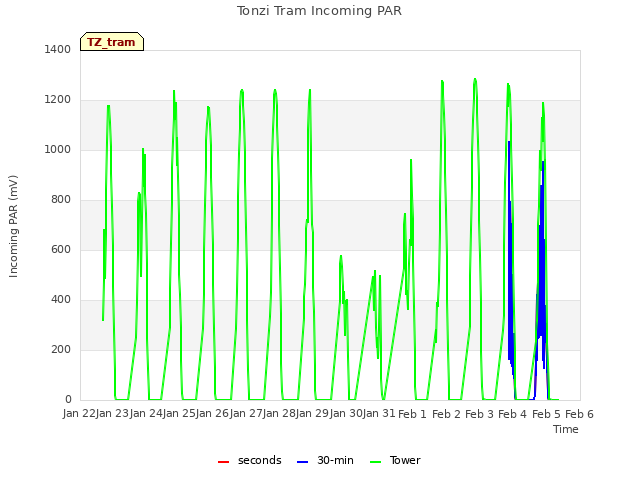Click the 0 y-axis tick label
This screenshot has height=480, width=640.
point(68,399)
